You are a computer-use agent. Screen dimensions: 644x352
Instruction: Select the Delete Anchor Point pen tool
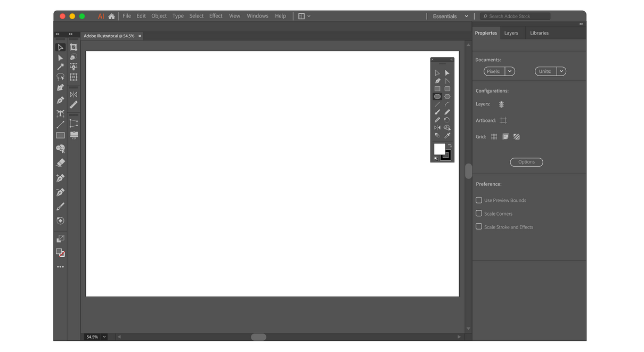pos(60,192)
